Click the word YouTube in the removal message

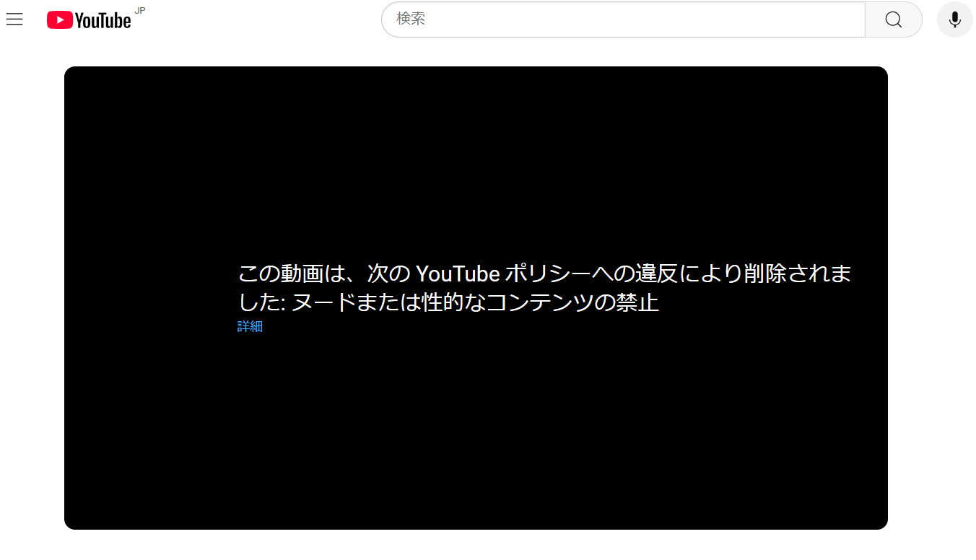[x=458, y=274]
